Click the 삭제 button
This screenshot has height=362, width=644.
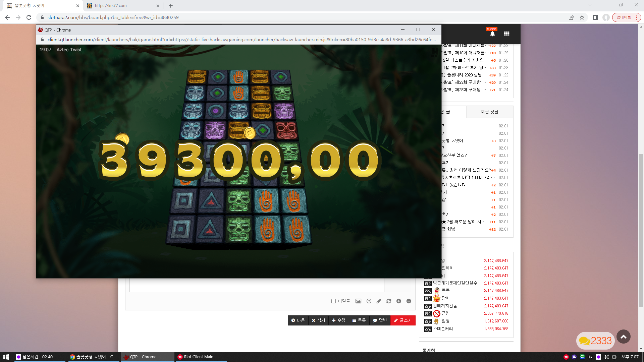(x=318, y=320)
